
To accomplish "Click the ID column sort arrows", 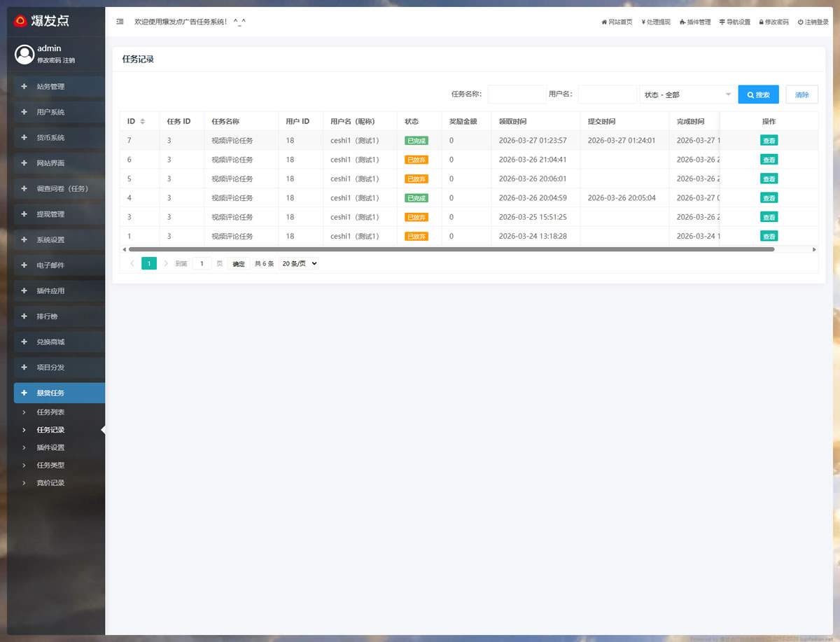I will [x=143, y=122].
